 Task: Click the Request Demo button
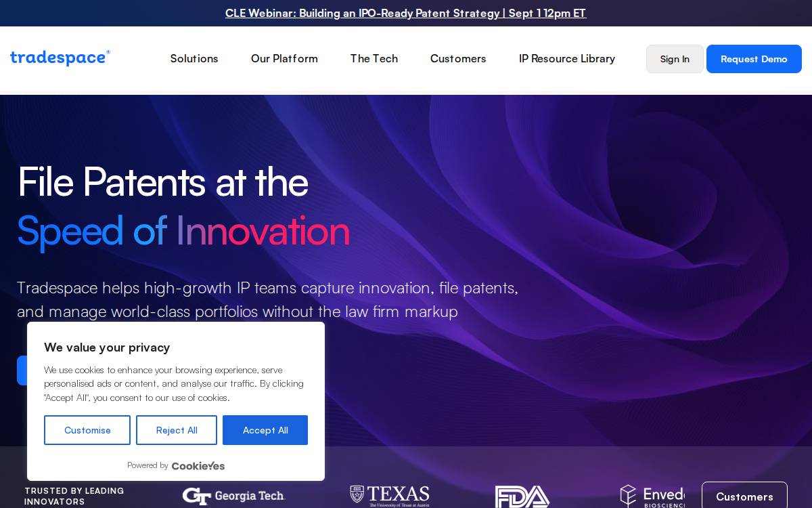(754, 59)
